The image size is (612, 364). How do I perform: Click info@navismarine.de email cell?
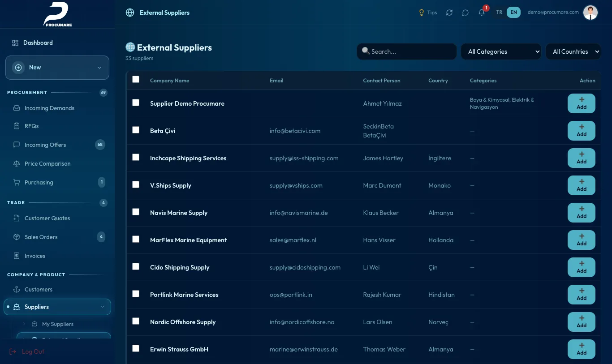[x=298, y=213]
